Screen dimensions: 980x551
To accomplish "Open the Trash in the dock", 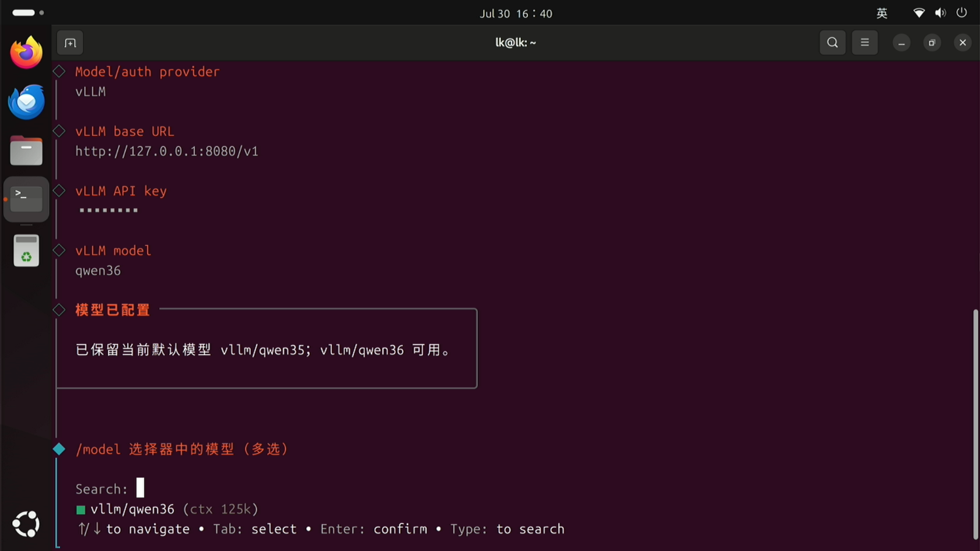I will click(26, 251).
